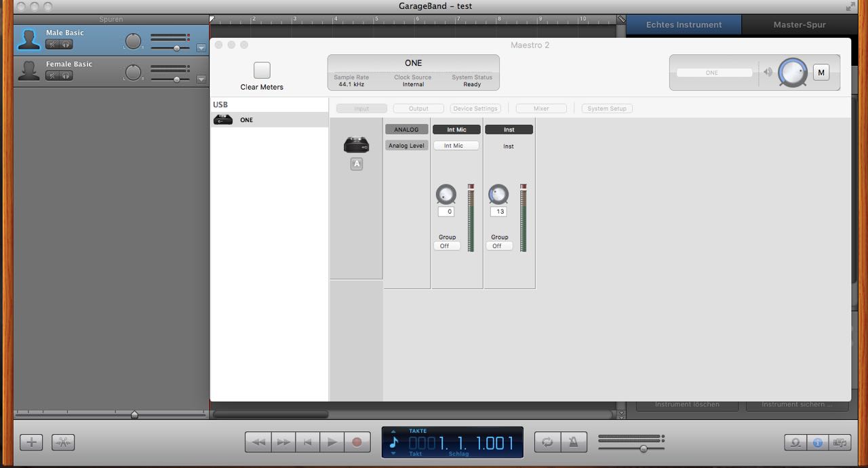The image size is (868, 468).
Task: Go to beginning with transport button
Action: coord(307,442)
